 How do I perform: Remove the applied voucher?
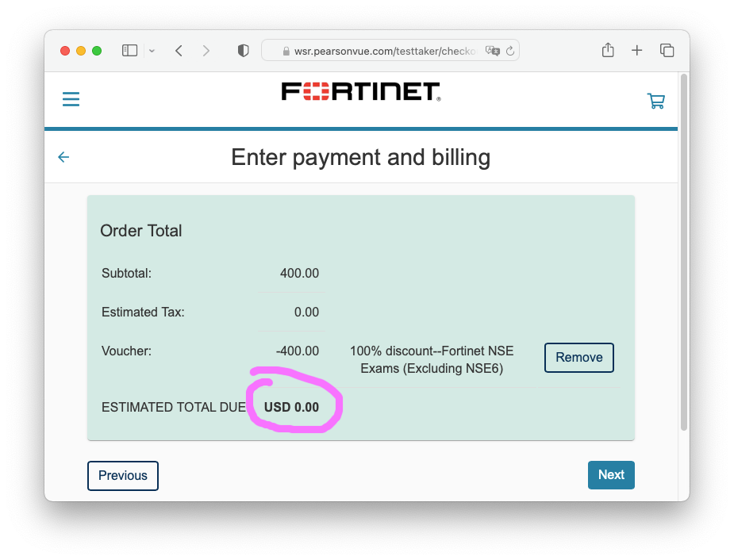coord(578,357)
